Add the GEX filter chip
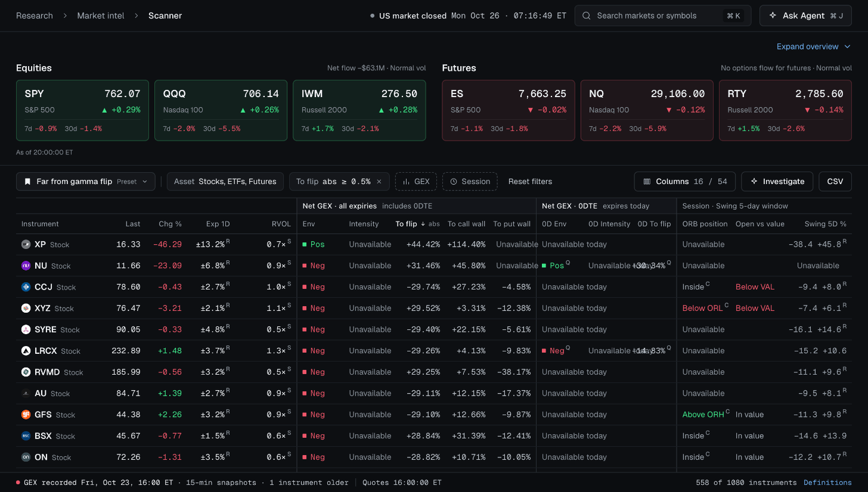 416,182
